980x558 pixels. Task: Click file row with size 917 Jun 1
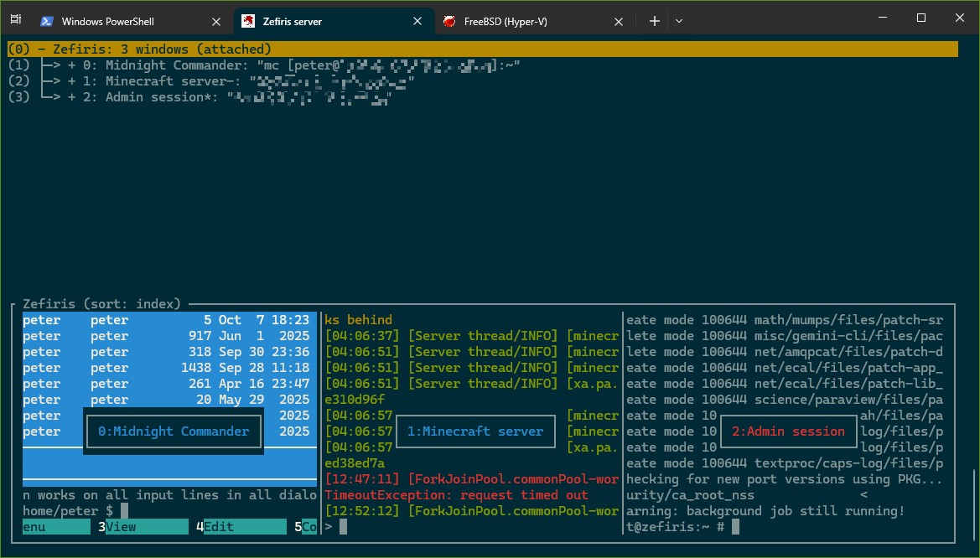tap(169, 335)
